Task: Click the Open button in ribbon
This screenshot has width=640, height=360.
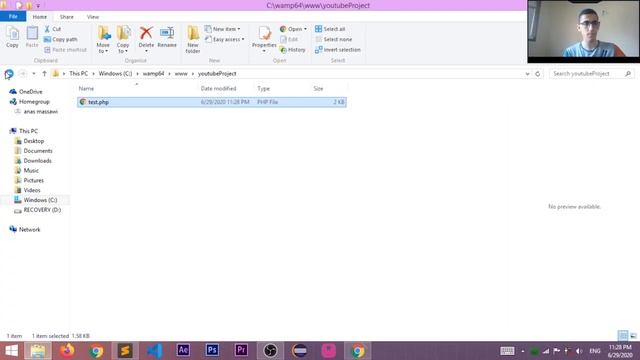Action: (x=291, y=29)
